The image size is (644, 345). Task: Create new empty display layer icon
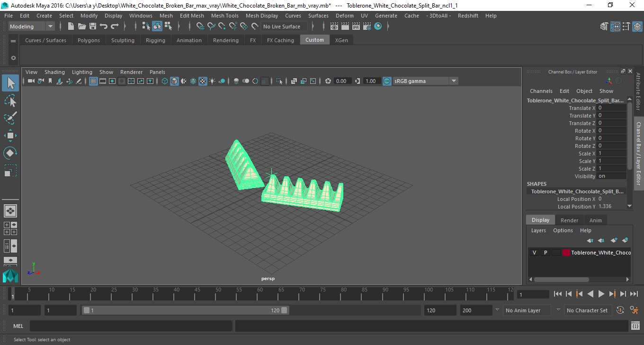(x=614, y=240)
